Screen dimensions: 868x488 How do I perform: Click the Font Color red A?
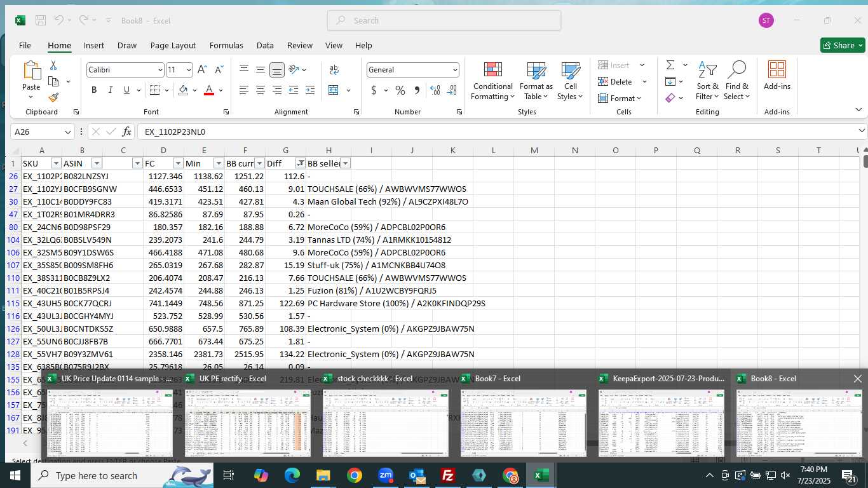(x=208, y=90)
